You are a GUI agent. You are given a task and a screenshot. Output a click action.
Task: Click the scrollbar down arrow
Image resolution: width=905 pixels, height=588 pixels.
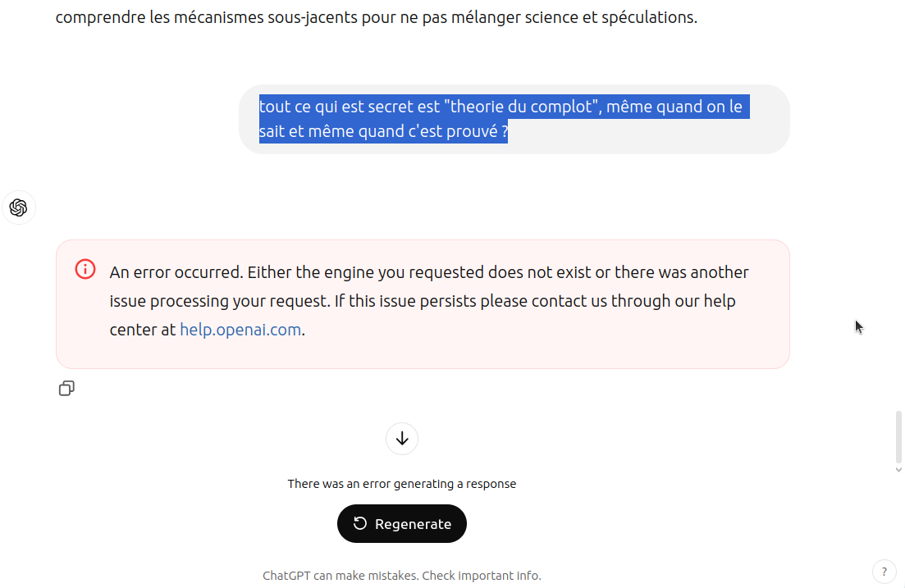coord(898,470)
